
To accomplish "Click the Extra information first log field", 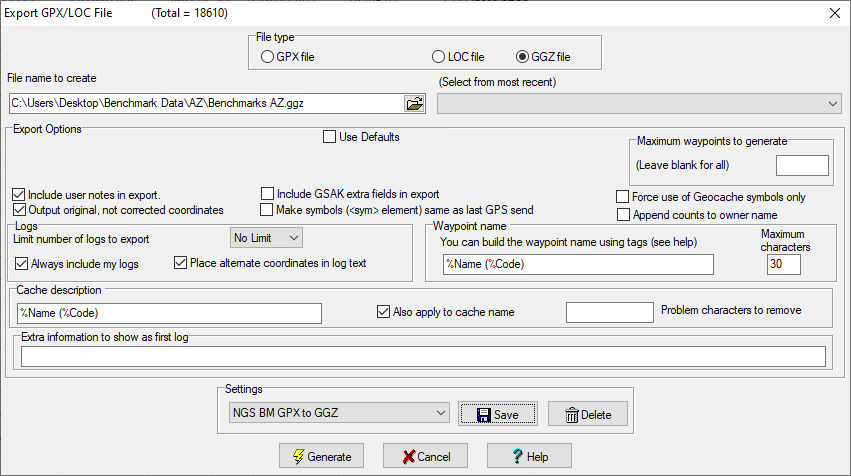I will [423, 357].
